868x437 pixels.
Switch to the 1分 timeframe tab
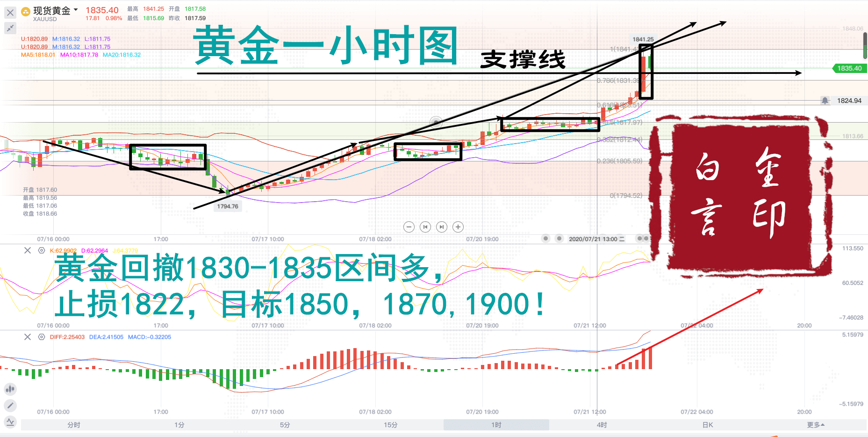[179, 425]
